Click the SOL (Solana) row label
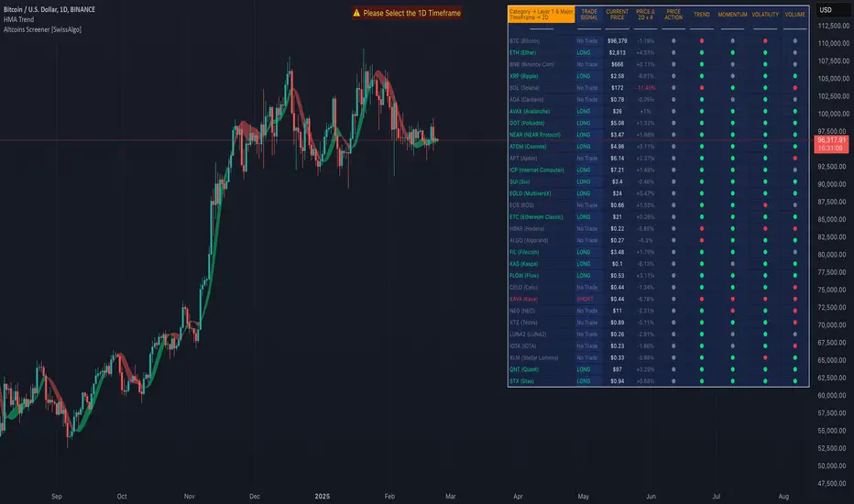The image size is (854, 504). [x=524, y=88]
